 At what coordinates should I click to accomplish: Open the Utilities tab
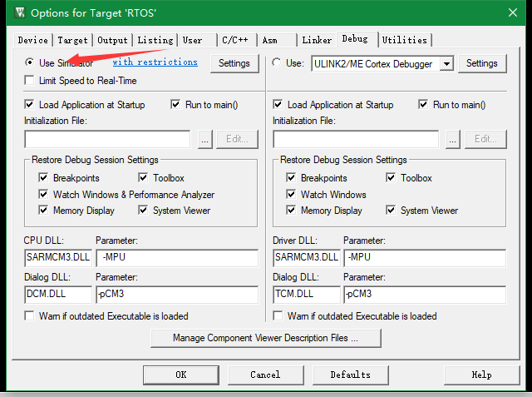pos(405,40)
